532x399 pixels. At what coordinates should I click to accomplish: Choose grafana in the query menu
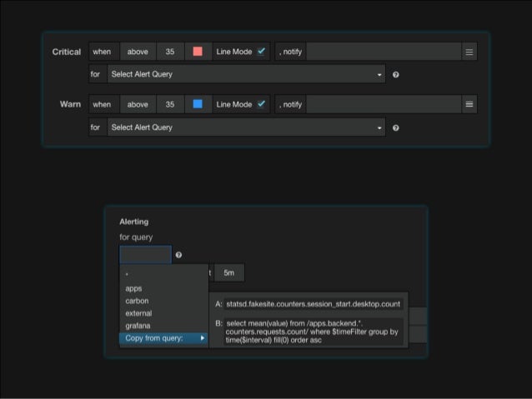tap(138, 326)
